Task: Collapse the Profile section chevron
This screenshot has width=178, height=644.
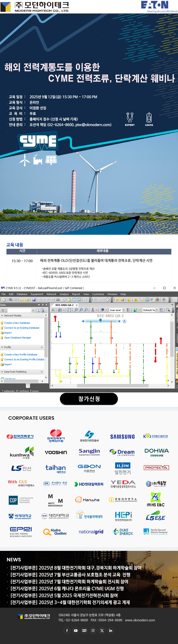Action: tap(2, 347)
